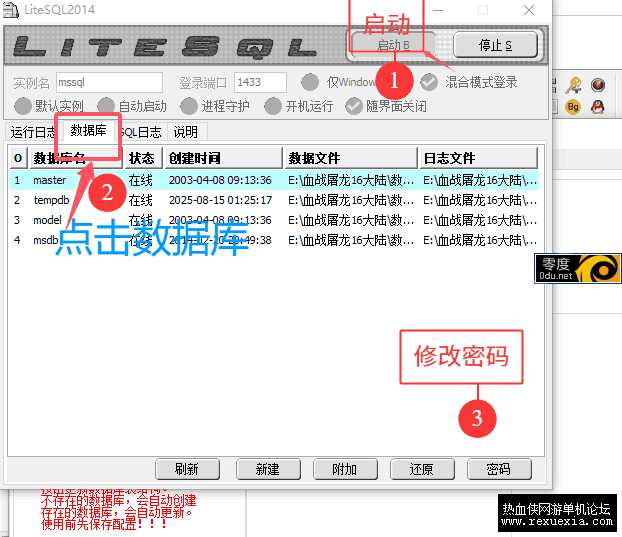
Task: Click the QQ penguin icon
Action: (598, 106)
